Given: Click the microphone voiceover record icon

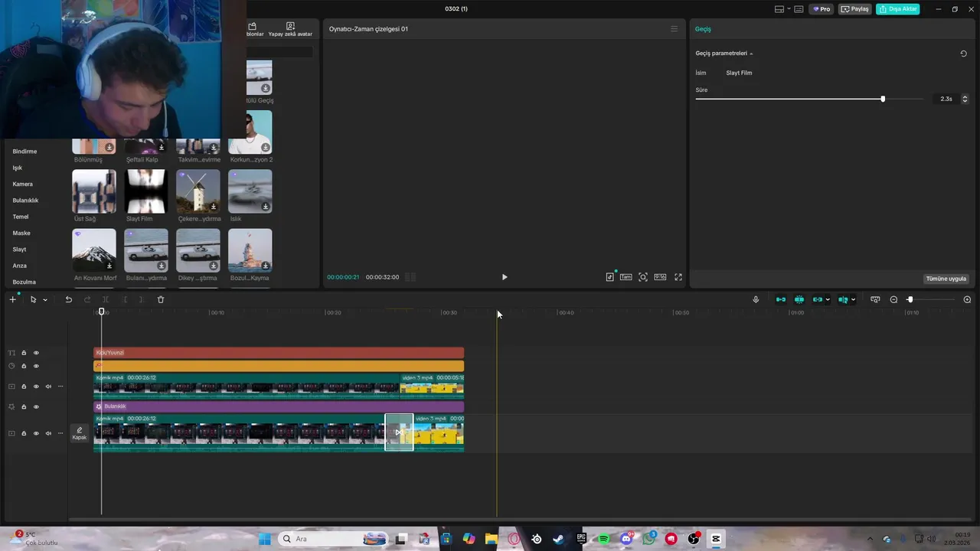Looking at the screenshot, I should click(756, 299).
